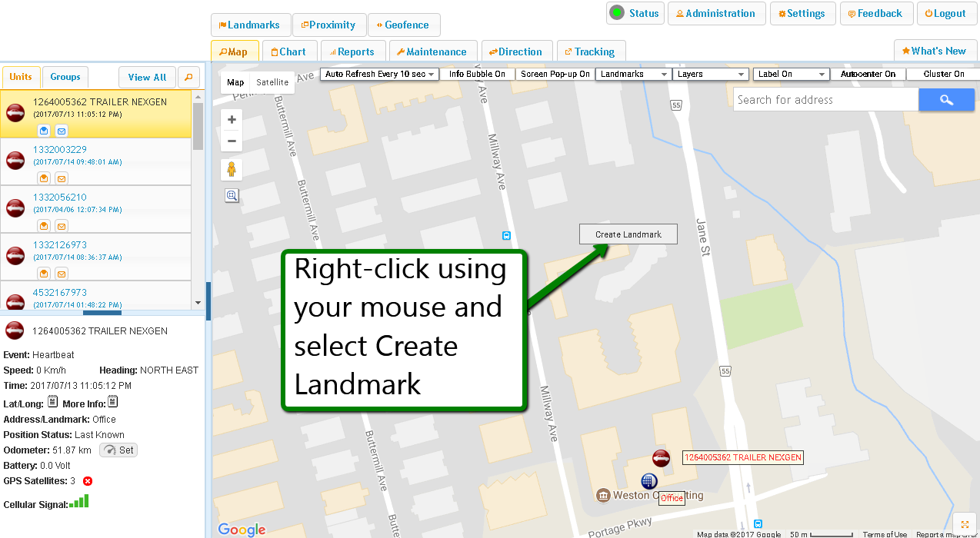Click the View All button

(x=147, y=78)
